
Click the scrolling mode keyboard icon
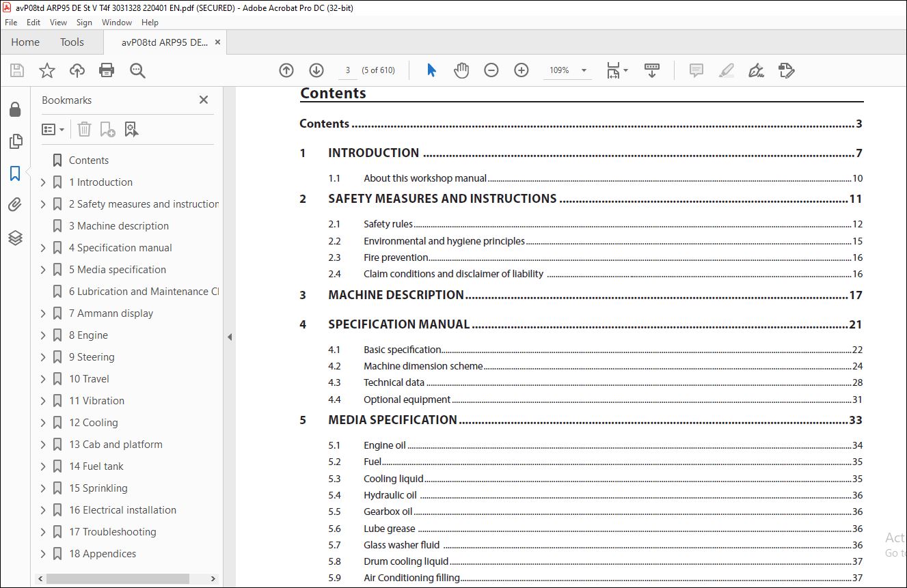pyautogui.click(x=652, y=70)
